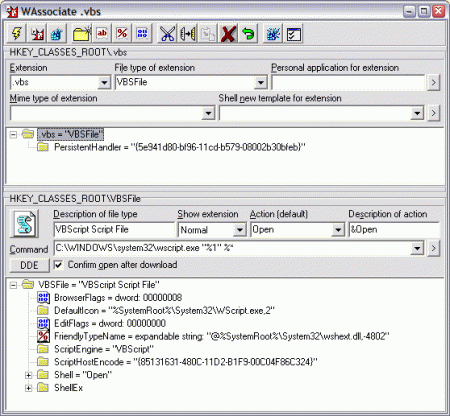
Task: Open the File type of extension dropdown
Action: coord(261,82)
